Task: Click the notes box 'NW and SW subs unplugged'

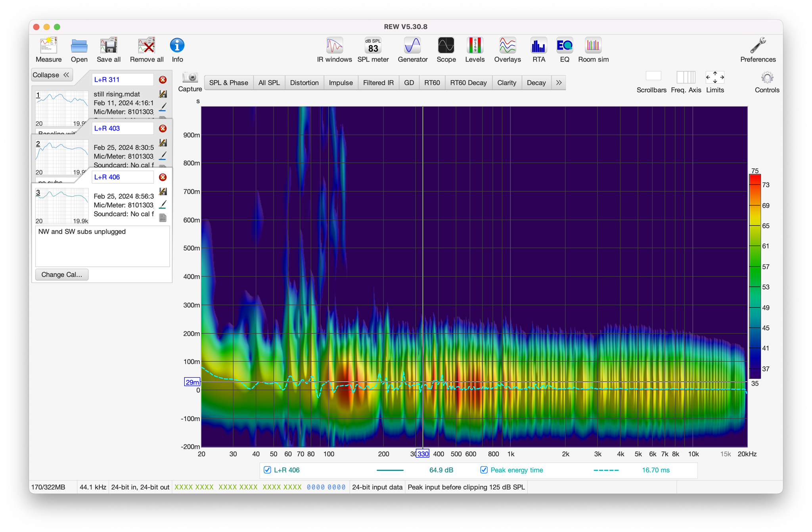Action: tap(102, 246)
